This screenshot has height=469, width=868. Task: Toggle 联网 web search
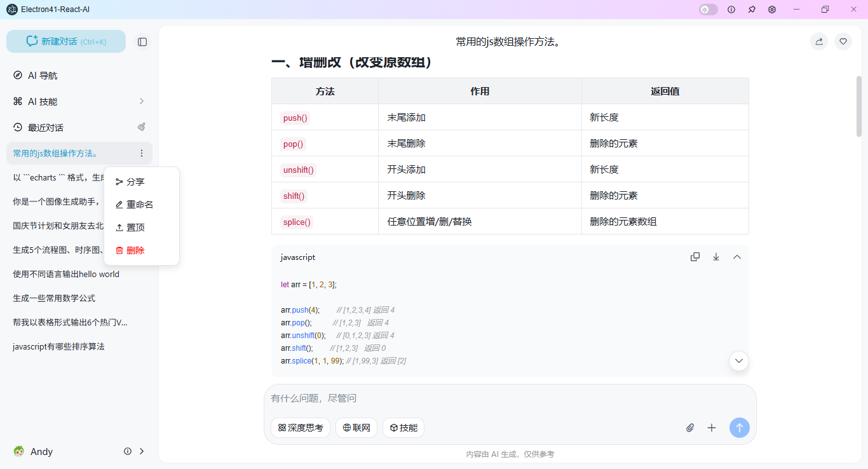click(x=356, y=428)
